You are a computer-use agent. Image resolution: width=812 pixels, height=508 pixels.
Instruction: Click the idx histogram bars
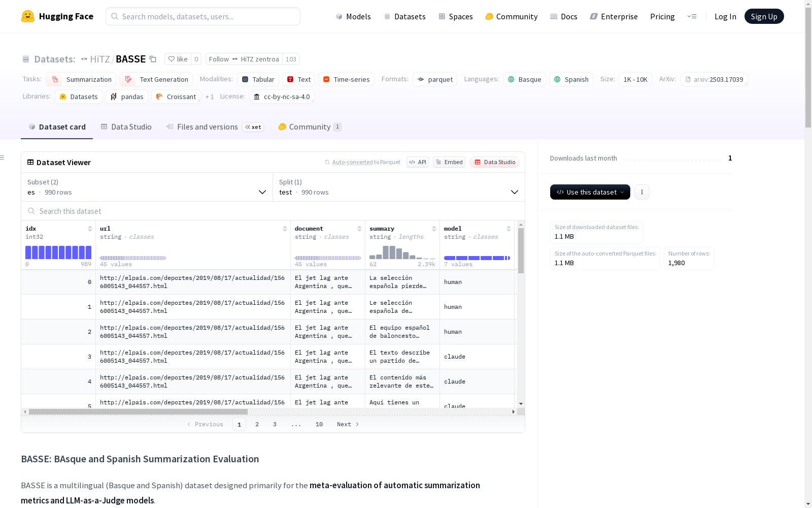click(x=58, y=252)
